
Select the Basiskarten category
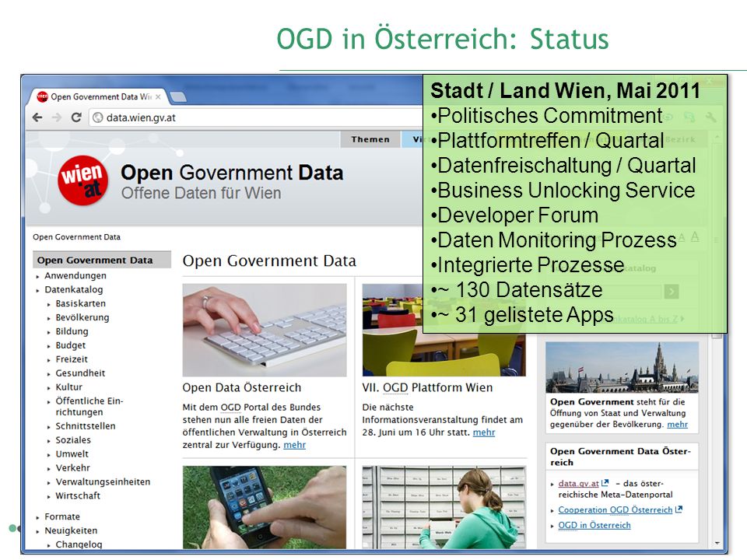pyautogui.click(x=80, y=303)
